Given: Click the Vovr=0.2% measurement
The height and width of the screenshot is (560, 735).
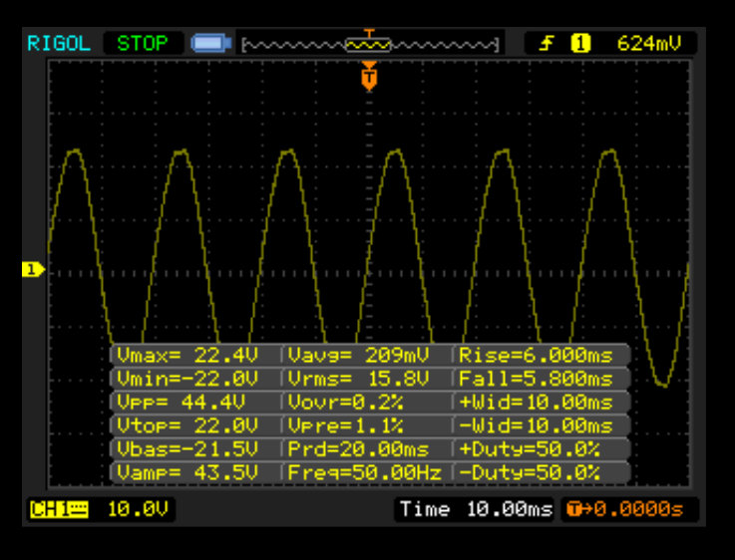Looking at the screenshot, I should tap(345, 403).
